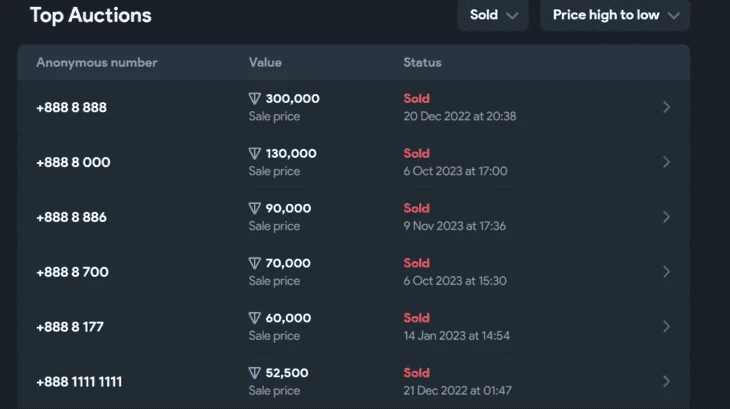Screen dimensions: 730x409
Task: Open +888 8 886 details via chevron
Action: 666,217
